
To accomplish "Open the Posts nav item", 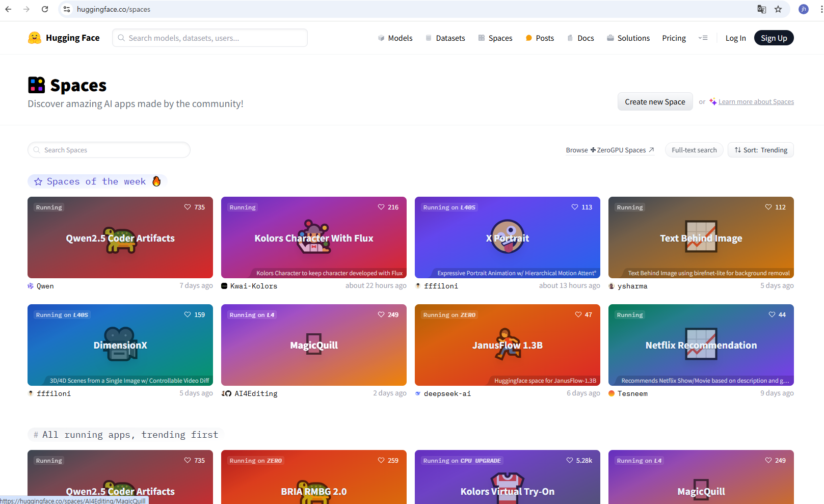I will [540, 38].
